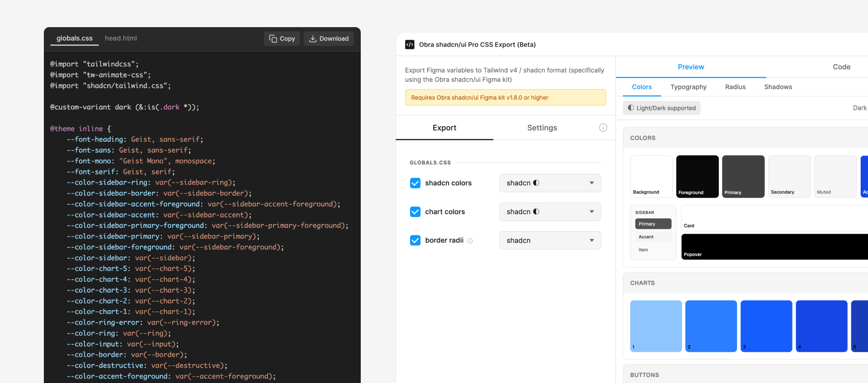
Task: Click the '@theme inline {' code line
Action: pyautogui.click(x=80, y=129)
